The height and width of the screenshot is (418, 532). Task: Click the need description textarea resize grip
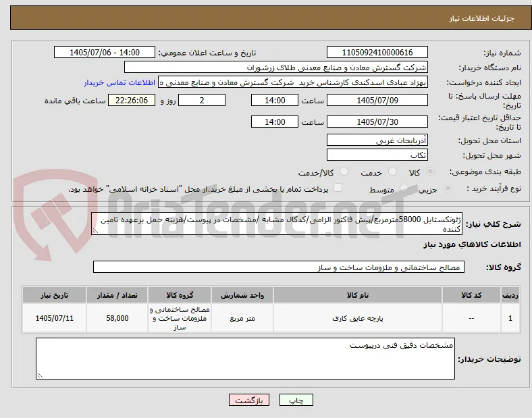pos(95,231)
